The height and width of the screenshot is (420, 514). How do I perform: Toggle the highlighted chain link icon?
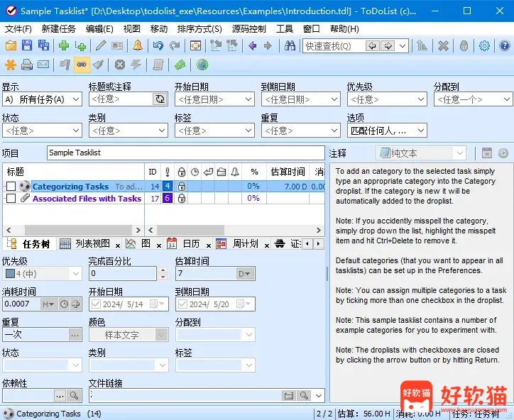coord(82,65)
